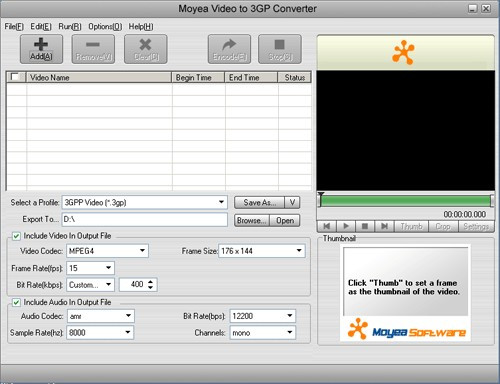Expand the audio Bit Rate(bps) dropdown
Viewport: 500px width, 384px height.
[290, 316]
